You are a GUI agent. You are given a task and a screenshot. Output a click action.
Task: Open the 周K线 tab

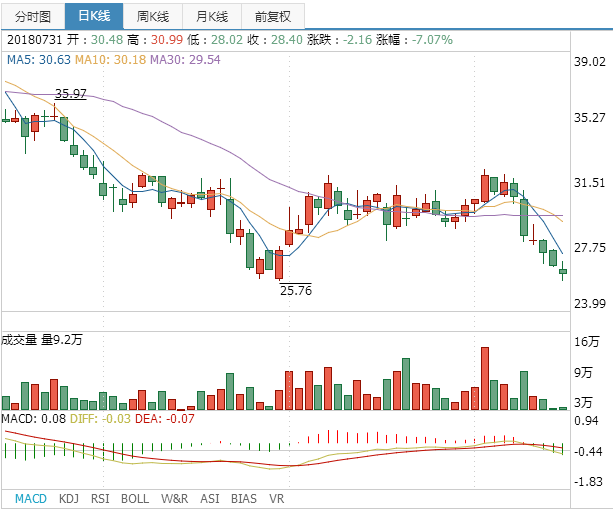point(153,16)
